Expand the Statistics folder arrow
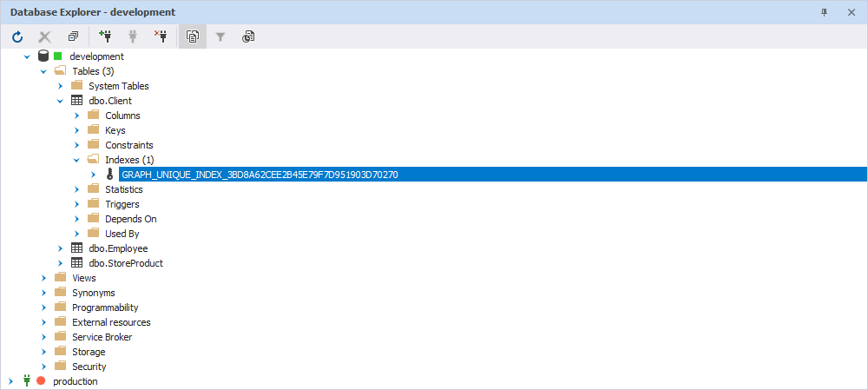 (77, 188)
